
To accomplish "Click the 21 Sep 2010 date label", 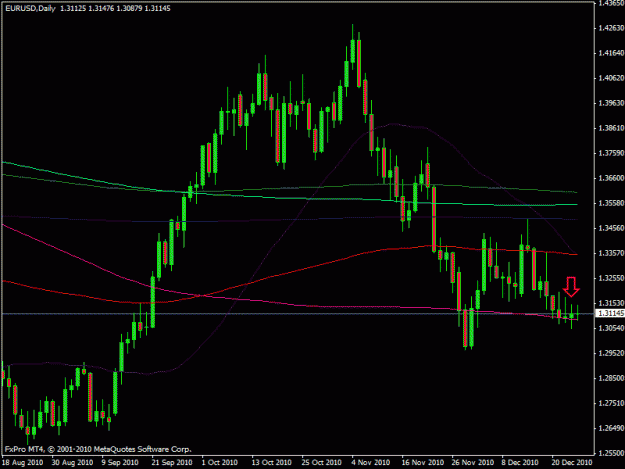I will pyautogui.click(x=172, y=463).
